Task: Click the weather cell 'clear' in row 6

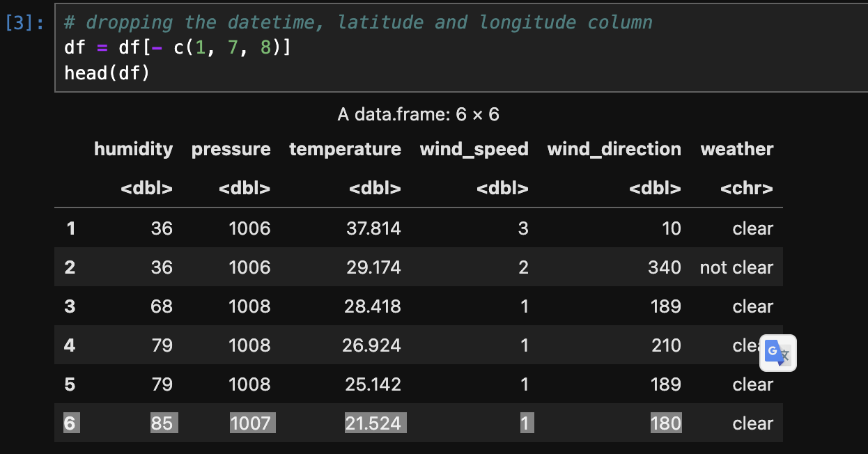Action: click(753, 423)
